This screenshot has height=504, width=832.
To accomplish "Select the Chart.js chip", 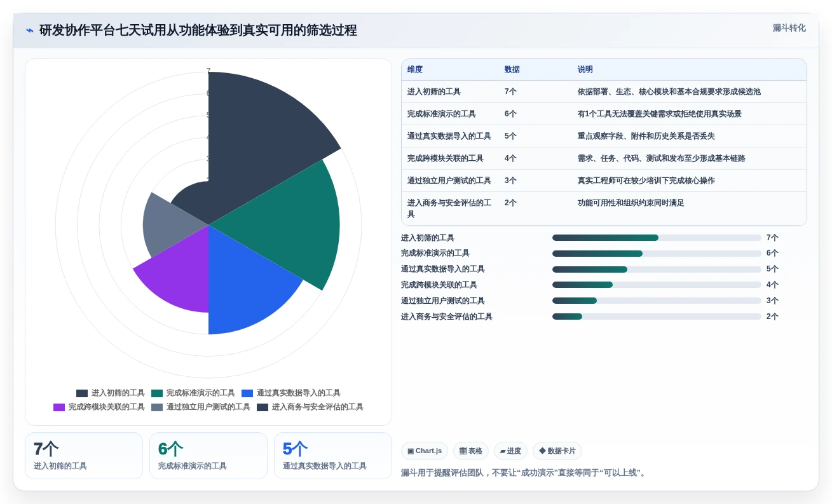I will [425, 451].
